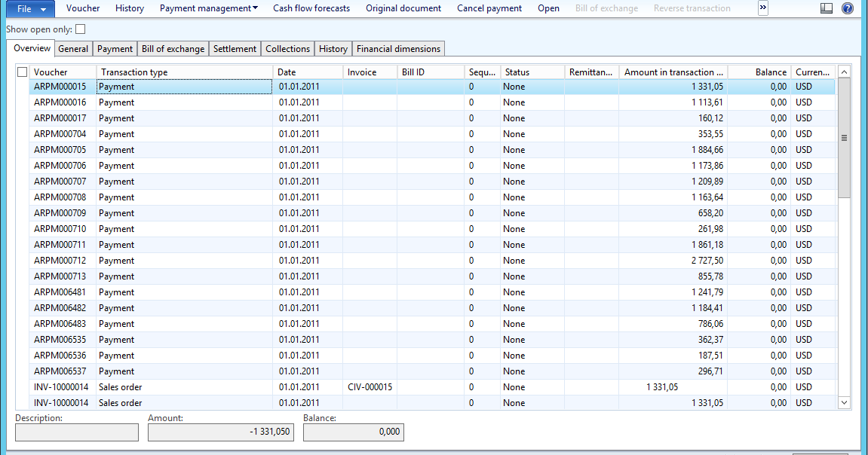Click inside the Description field
Screen dimensions: 868x455
pyautogui.click(x=76, y=432)
